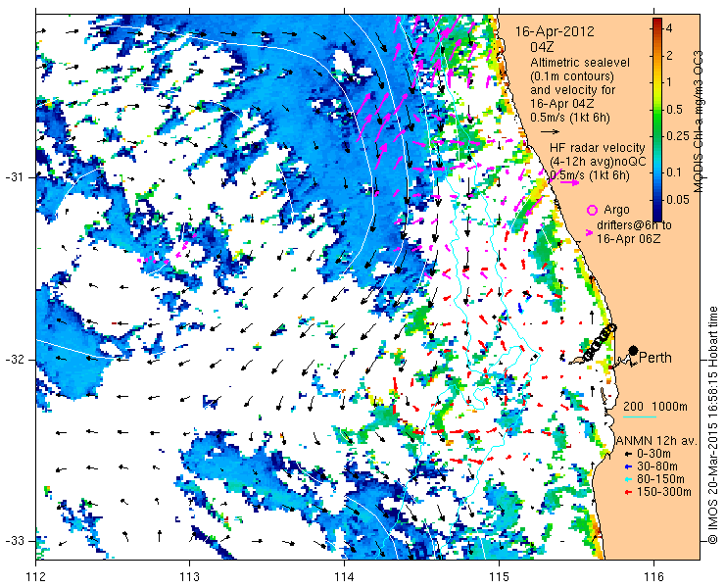This screenshot has height=588, width=725.
Task: Click the 113 longitude axis label
Action: [190, 577]
